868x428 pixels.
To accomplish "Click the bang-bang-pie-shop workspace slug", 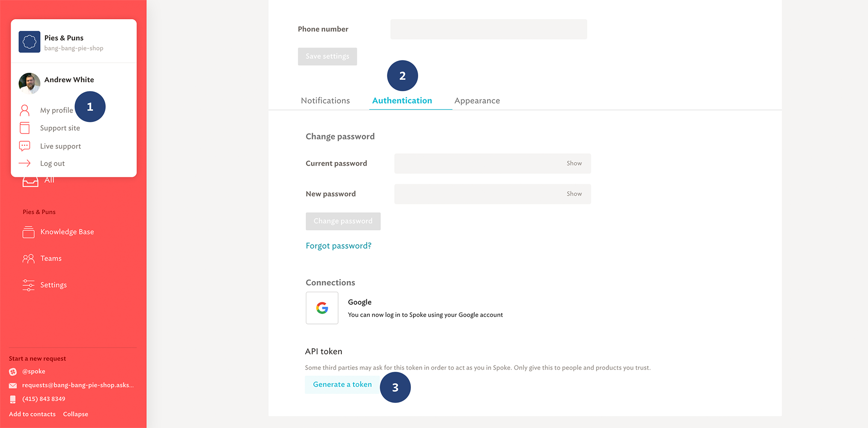I will pyautogui.click(x=74, y=48).
